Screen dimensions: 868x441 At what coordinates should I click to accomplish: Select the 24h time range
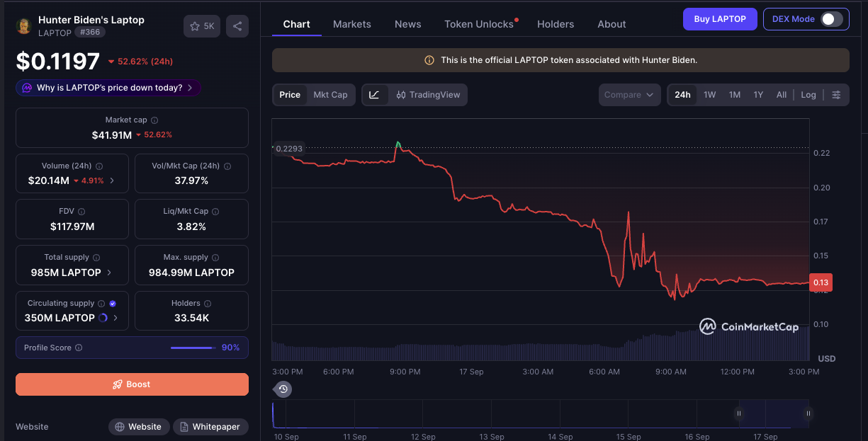click(682, 95)
